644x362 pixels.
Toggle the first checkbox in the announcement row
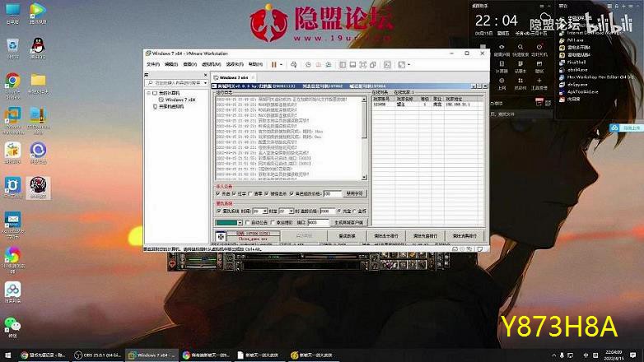pos(217,193)
